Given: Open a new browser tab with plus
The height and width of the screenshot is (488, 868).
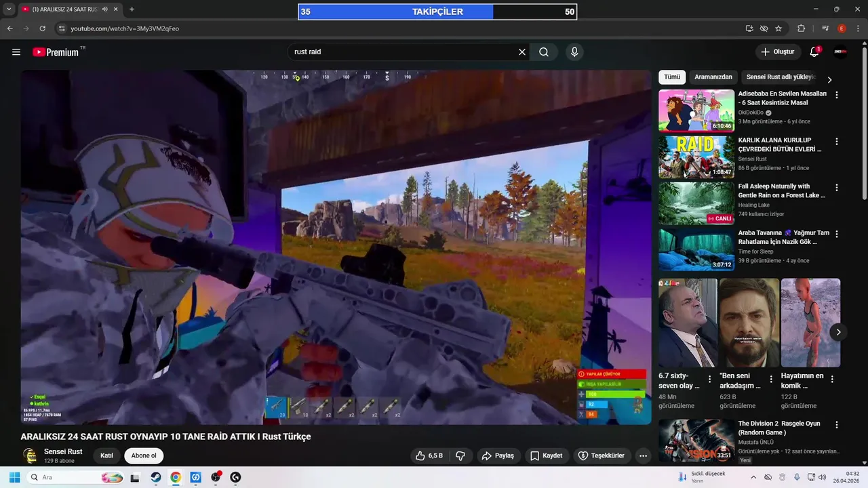Looking at the screenshot, I should [x=132, y=9].
